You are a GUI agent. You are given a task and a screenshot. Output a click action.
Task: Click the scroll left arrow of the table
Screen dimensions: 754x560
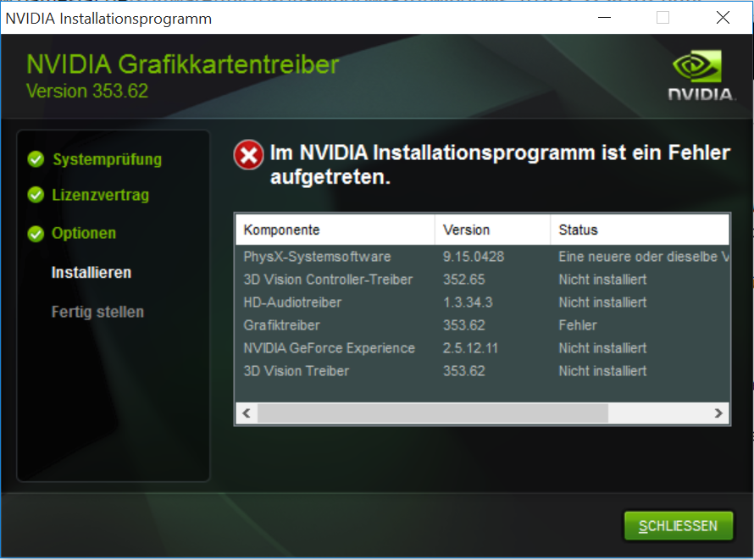[247, 413]
